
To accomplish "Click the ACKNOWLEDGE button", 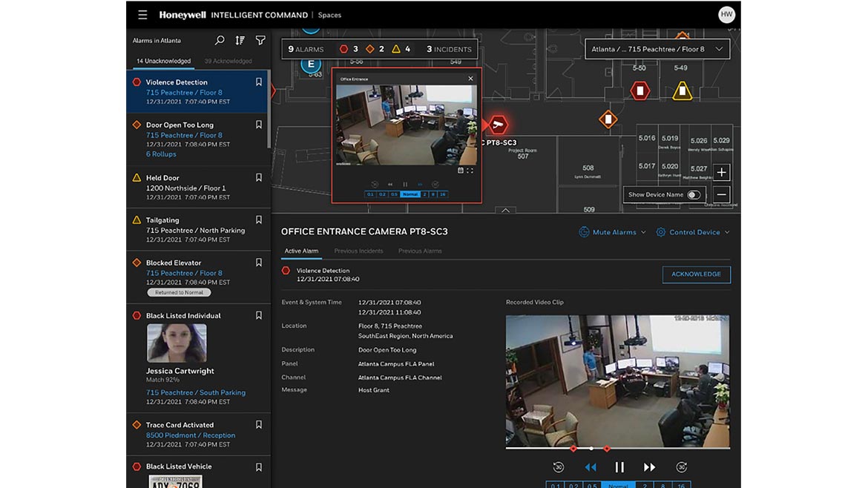I will click(x=696, y=274).
